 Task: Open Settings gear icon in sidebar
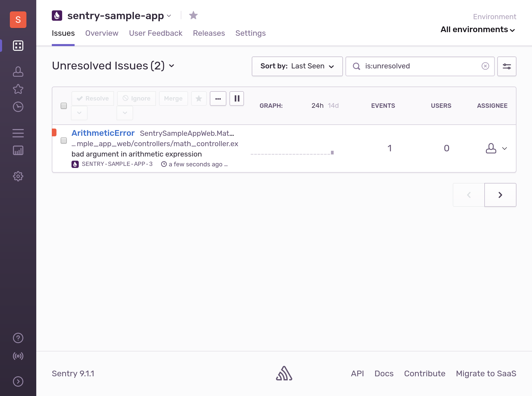click(18, 176)
